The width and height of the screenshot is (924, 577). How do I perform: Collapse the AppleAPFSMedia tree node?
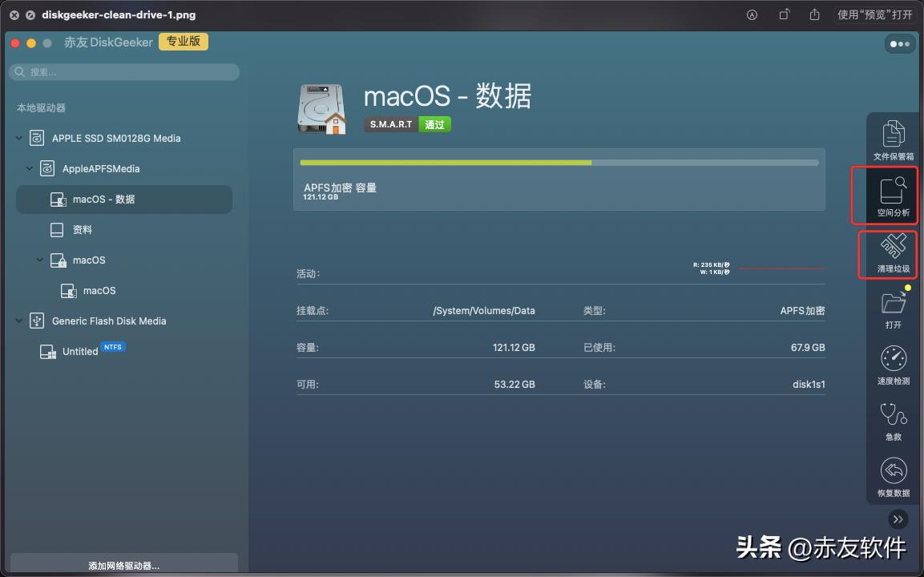coord(30,168)
